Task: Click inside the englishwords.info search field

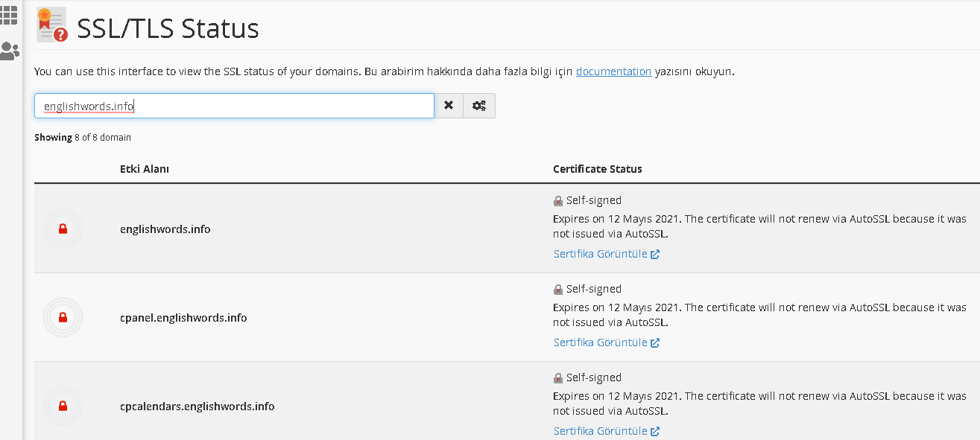Action: pos(234,106)
